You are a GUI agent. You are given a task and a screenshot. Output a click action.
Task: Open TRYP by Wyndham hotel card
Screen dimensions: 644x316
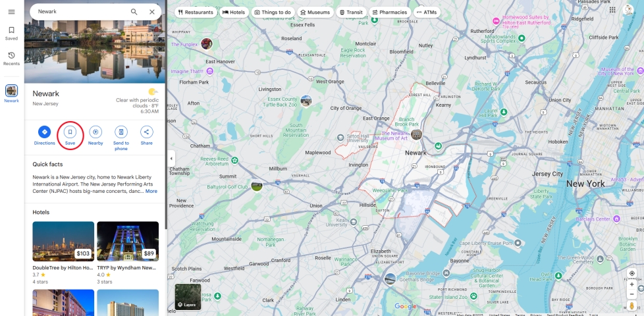click(128, 253)
